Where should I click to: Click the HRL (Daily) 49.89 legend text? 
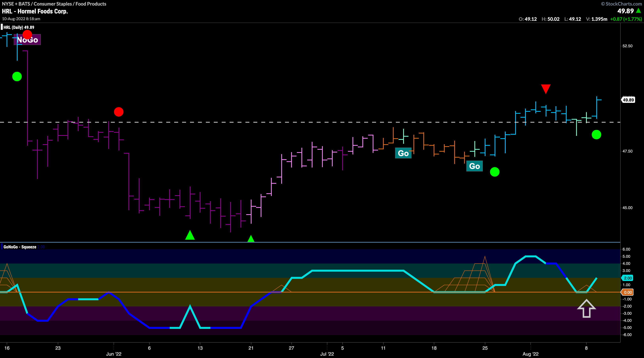pyautogui.click(x=19, y=27)
